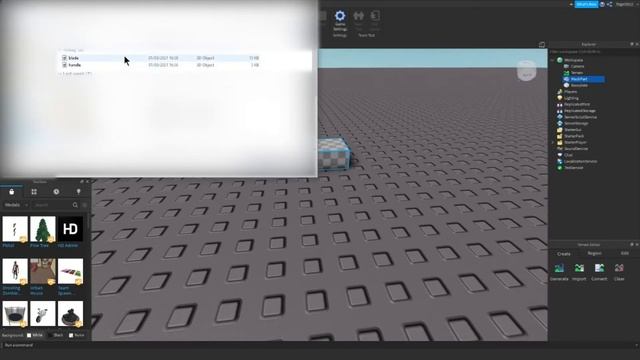Select the Shooting Zombie model thumbnail
Screen dimensions: 640x360
coord(15,271)
